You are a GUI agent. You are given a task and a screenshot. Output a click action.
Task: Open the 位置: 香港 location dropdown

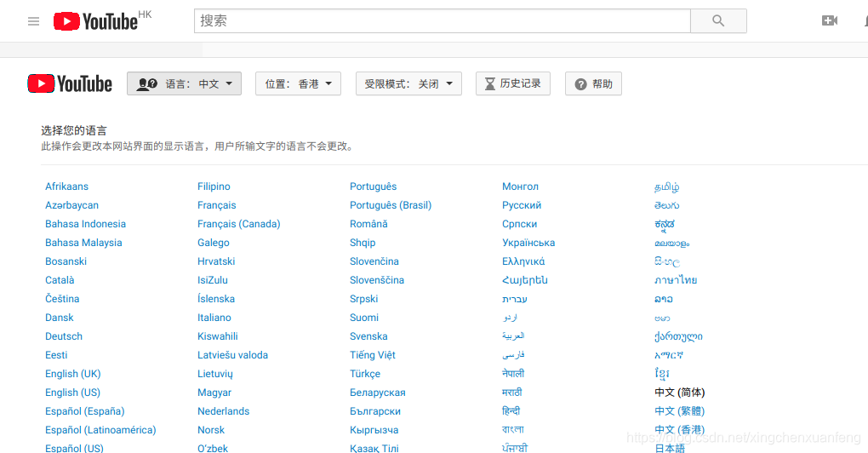tap(298, 83)
